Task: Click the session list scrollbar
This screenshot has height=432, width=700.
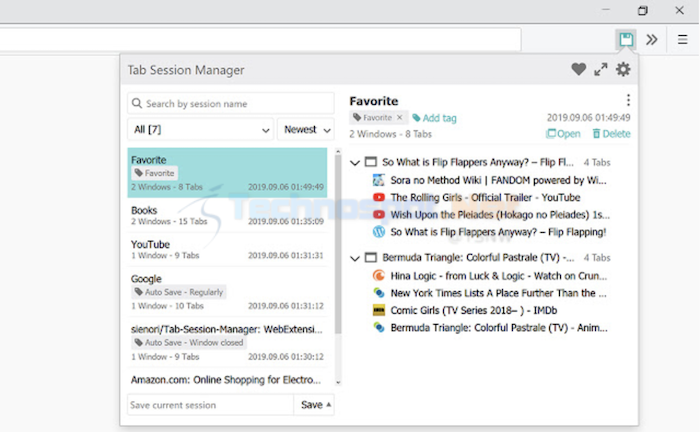Action: click(x=338, y=243)
